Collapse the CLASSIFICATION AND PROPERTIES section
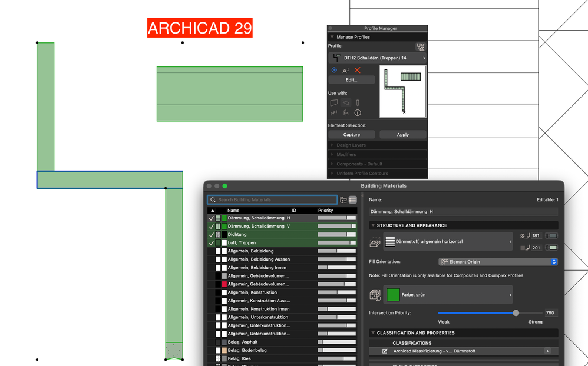Viewport: 588px width, 366px height. pyautogui.click(x=373, y=332)
